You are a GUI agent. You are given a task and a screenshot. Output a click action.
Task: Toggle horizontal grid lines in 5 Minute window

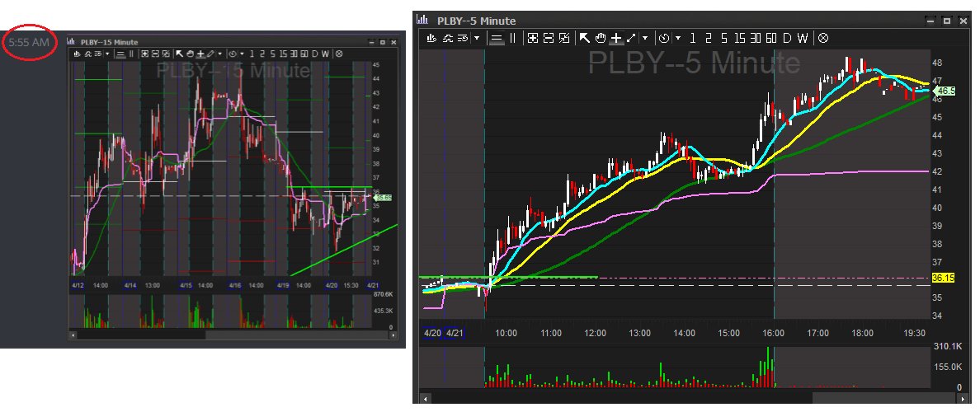[x=497, y=38]
